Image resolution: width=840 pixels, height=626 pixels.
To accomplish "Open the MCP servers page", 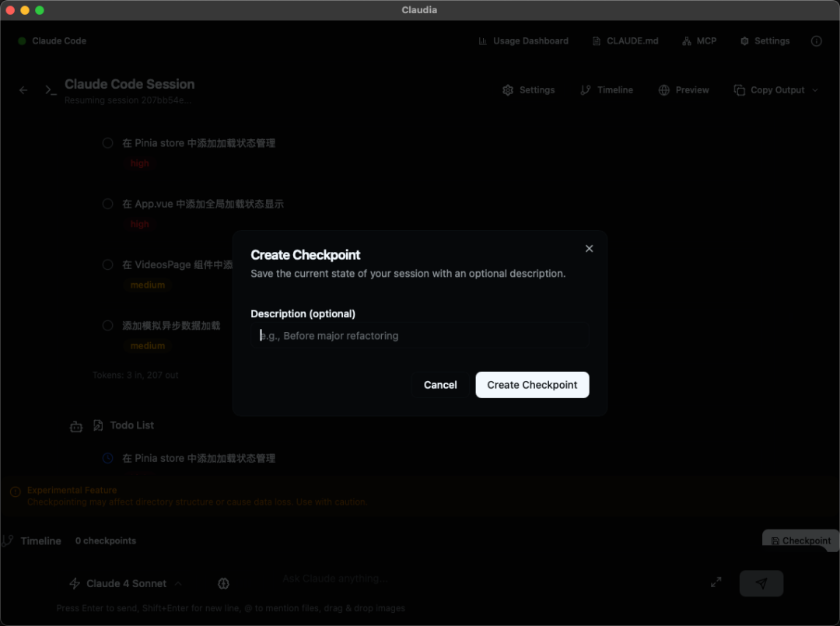I will 699,40.
